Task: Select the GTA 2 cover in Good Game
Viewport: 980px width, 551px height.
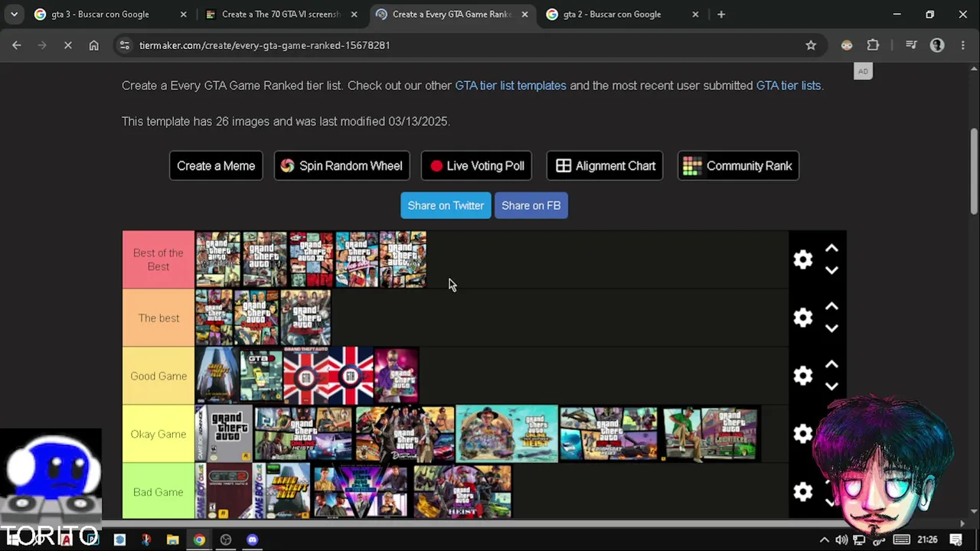Action: click(x=262, y=376)
